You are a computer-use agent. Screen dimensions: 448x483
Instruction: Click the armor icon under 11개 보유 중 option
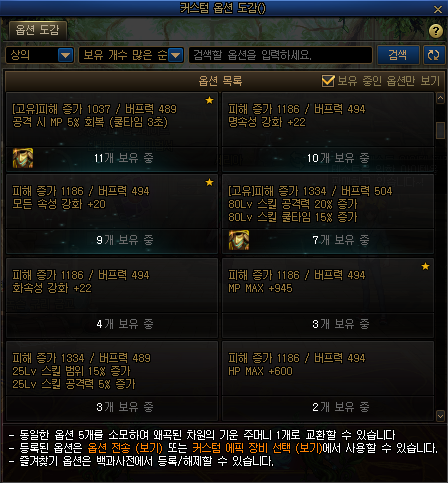pos(23,158)
